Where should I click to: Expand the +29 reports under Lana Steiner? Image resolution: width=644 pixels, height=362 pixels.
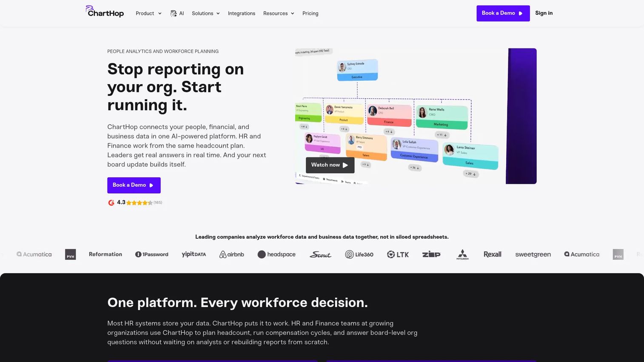click(470, 174)
